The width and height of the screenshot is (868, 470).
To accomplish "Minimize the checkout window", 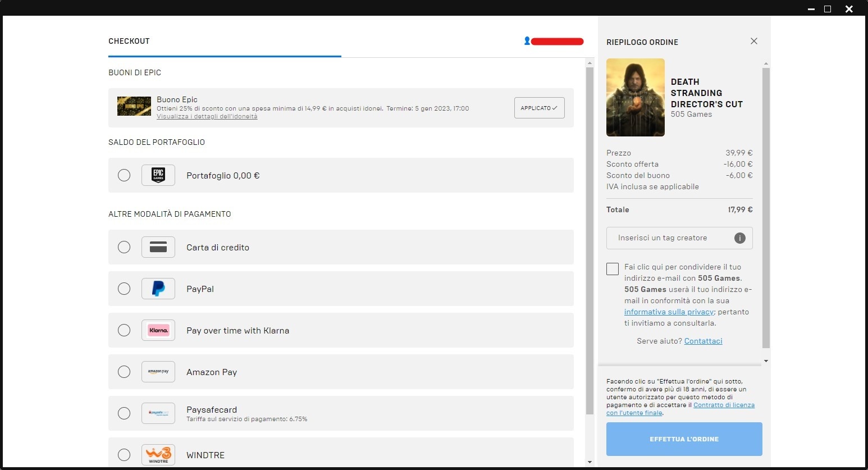I will pos(811,9).
